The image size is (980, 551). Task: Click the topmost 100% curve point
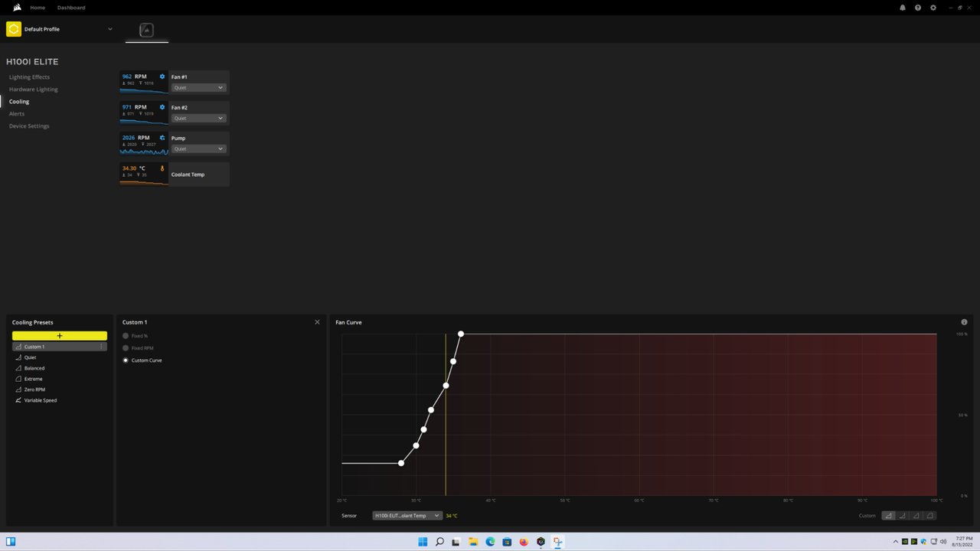pyautogui.click(x=461, y=334)
